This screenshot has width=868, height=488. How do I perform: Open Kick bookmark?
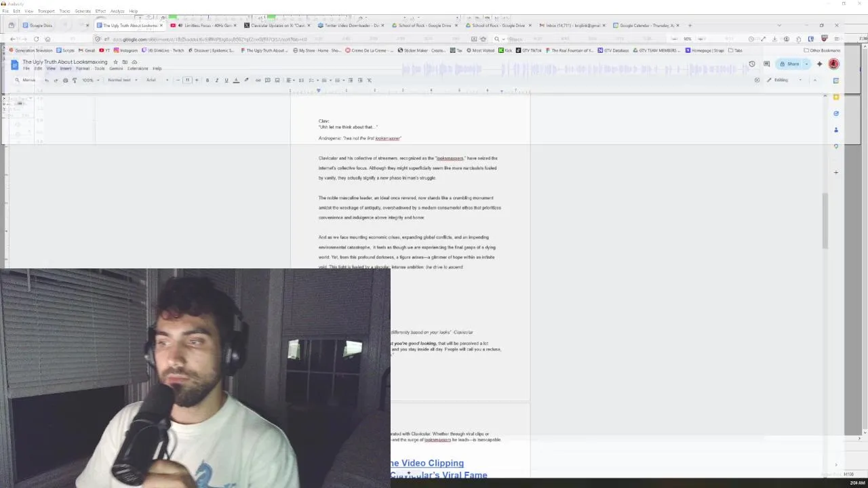point(505,50)
